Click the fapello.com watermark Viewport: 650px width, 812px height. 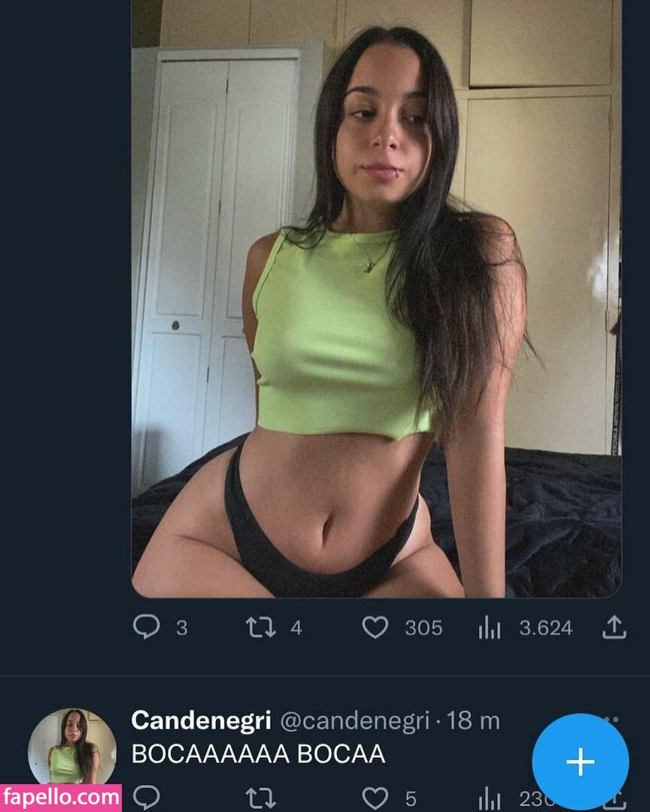coord(61,798)
